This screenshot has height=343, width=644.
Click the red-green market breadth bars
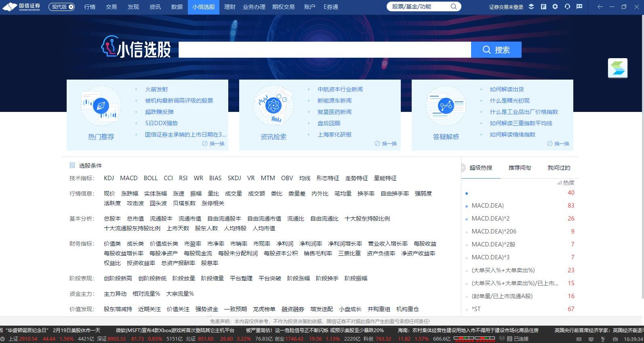(x=474, y=339)
